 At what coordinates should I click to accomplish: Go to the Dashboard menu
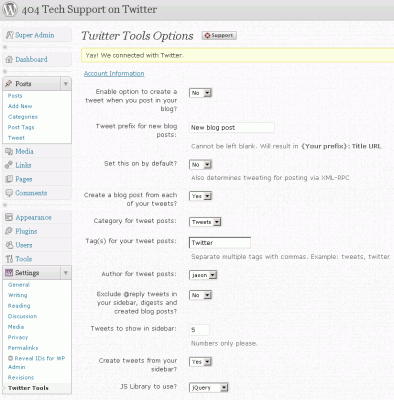tap(31, 59)
